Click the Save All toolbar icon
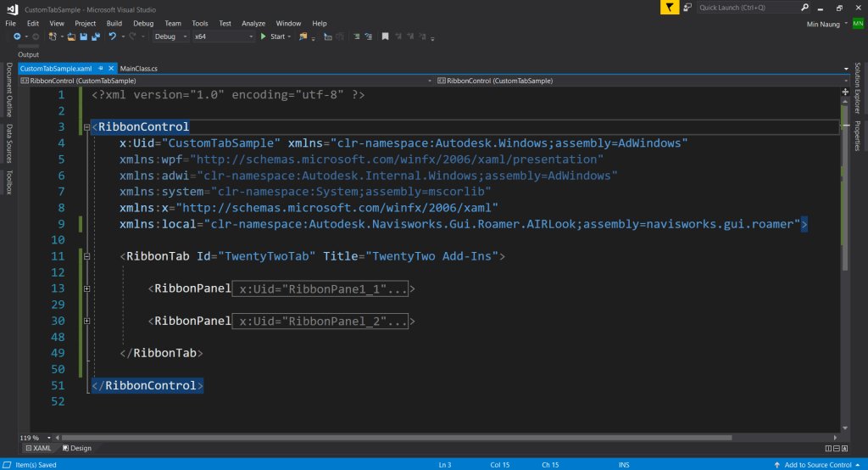The image size is (868, 470). 96,36
